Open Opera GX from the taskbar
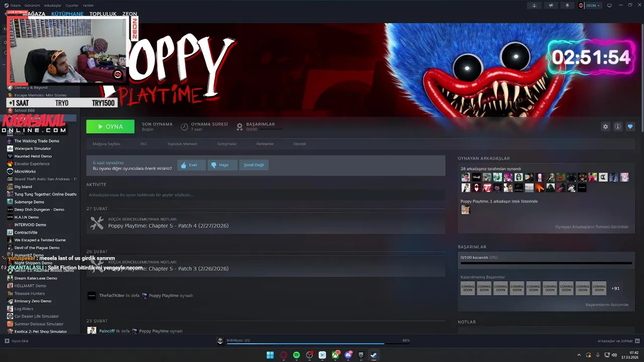 point(283,355)
